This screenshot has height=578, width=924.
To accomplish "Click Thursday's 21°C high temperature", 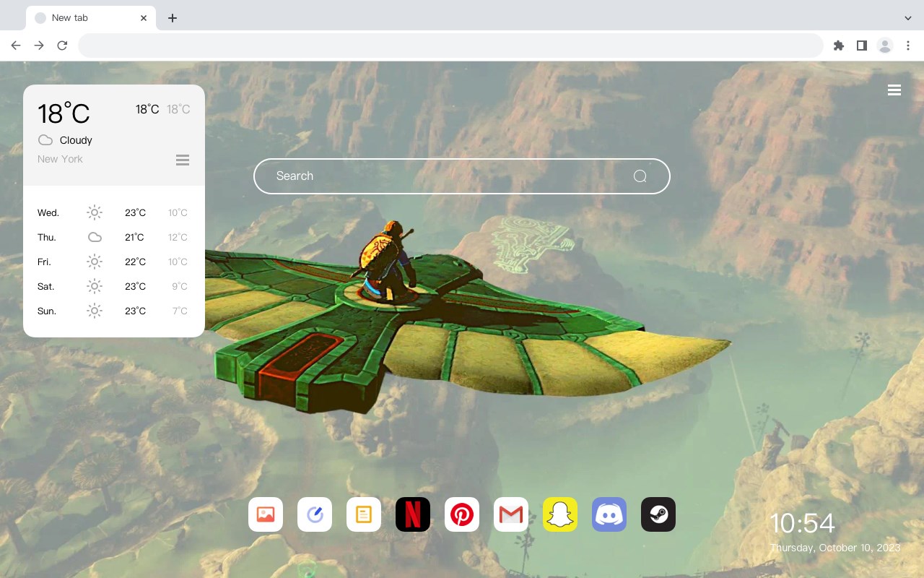I will pyautogui.click(x=135, y=237).
